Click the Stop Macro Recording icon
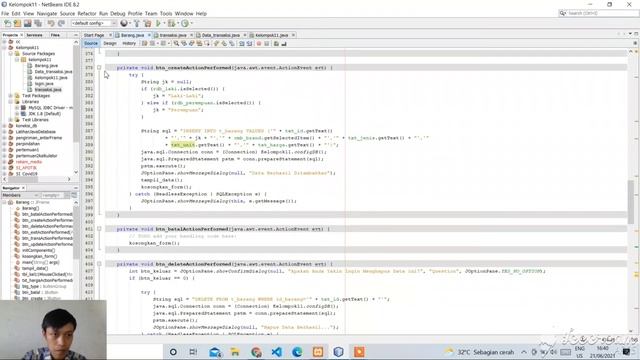The height and width of the screenshot is (360, 640). 267,43
